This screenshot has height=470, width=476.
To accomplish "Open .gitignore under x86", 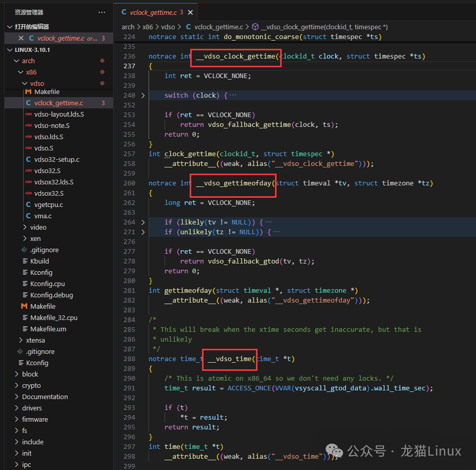I will click(59, 250).
